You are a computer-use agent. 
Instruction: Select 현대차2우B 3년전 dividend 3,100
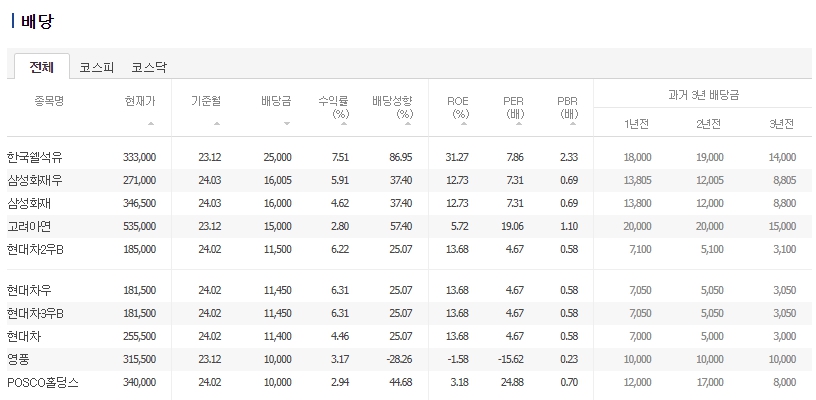click(785, 249)
